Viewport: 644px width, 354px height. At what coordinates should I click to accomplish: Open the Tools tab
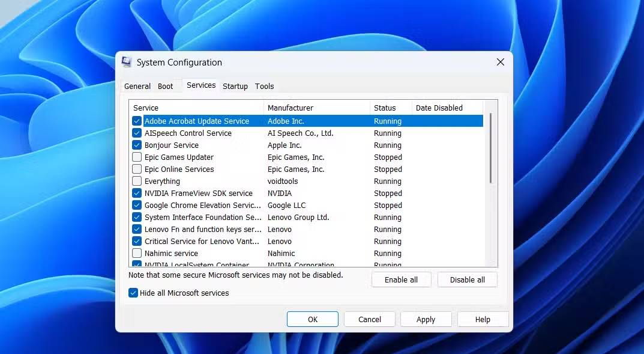coord(264,86)
